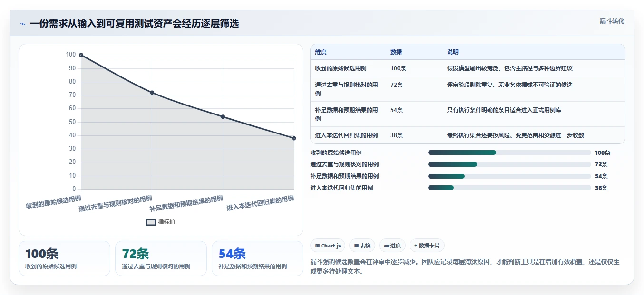The height and width of the screenshot is (295, 644).
Task: Toggle the 指标值 legend item
Action: 161,222
